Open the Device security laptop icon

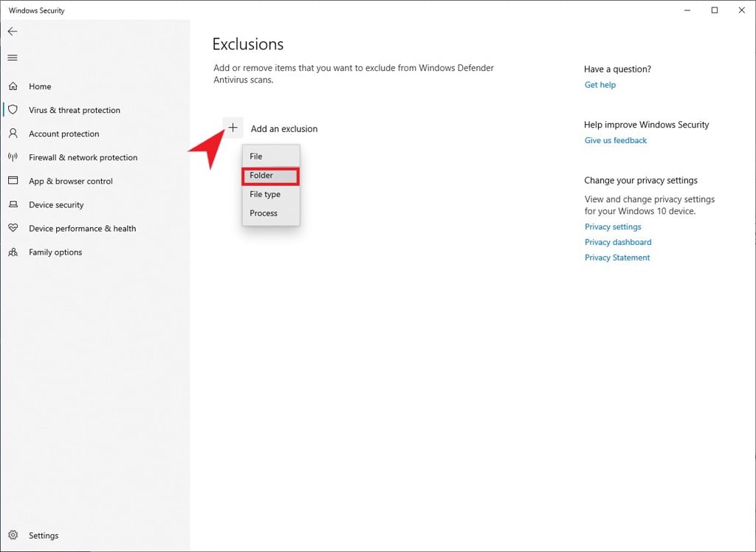pyautogui.click(x=13, y=204)
